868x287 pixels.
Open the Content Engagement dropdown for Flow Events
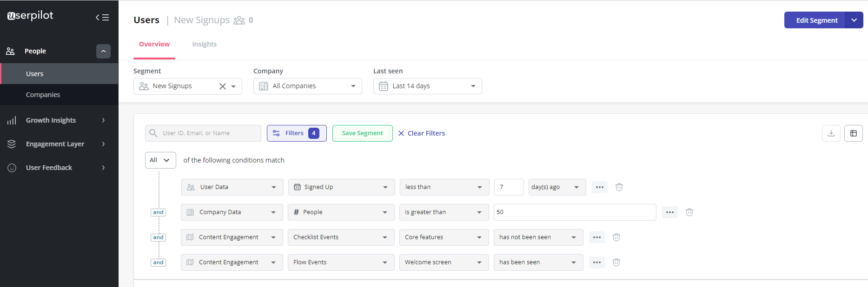(232, 262)
